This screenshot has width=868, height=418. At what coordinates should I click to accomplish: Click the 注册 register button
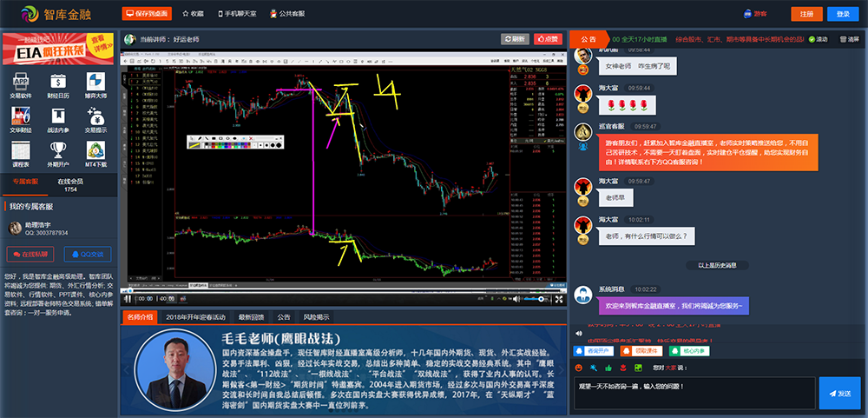click(806, 14)
